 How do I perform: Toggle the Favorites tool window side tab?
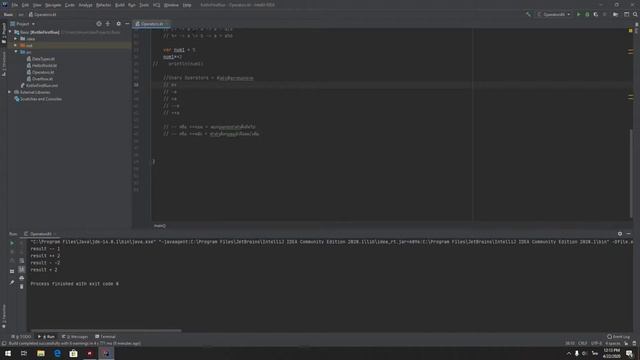coord(4,316)
